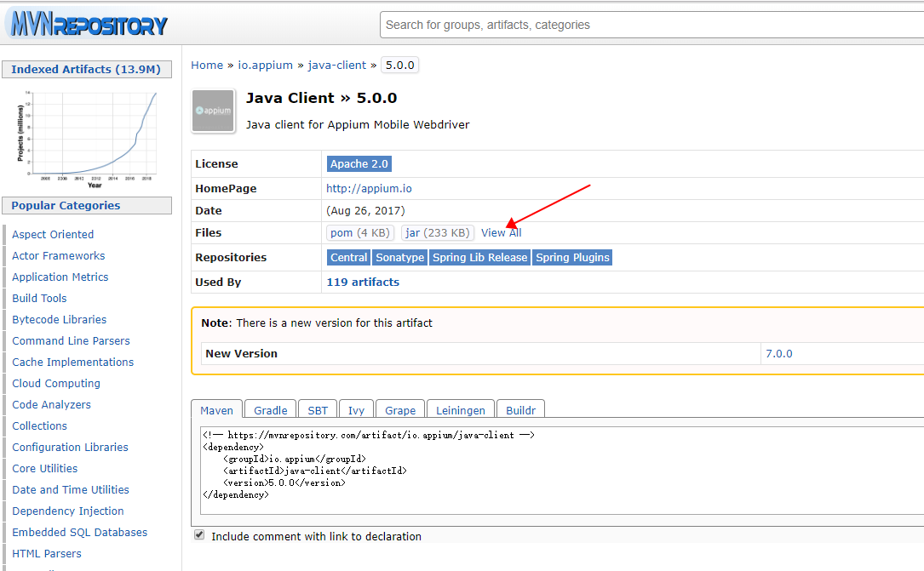Open Command Line Parsers category
The width and height of the screenshot is (924, 571).
coord(71,341)
